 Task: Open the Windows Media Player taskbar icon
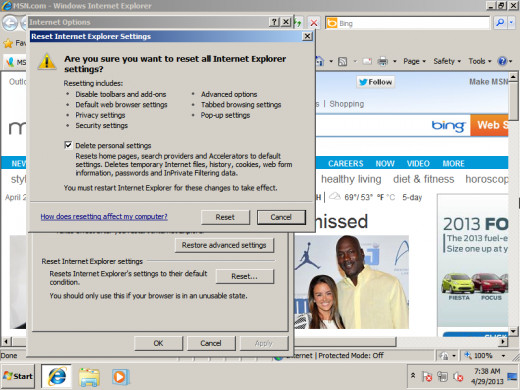[120, 377]
